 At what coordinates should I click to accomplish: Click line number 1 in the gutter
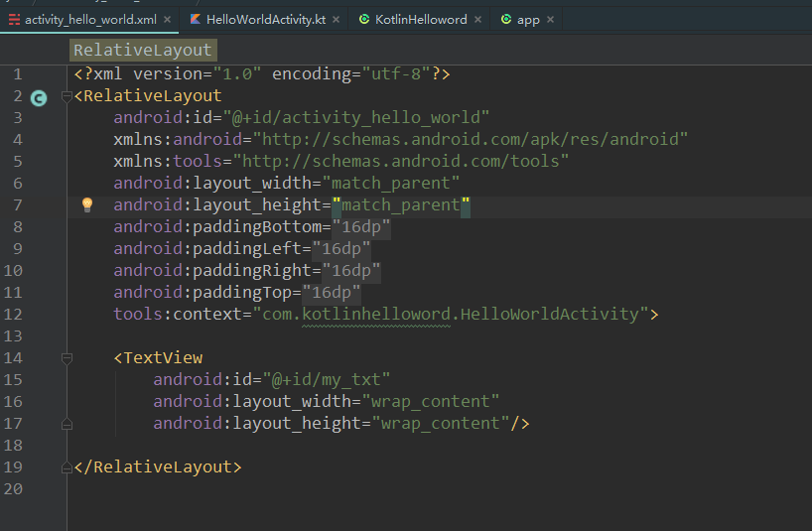pos(18,74)
